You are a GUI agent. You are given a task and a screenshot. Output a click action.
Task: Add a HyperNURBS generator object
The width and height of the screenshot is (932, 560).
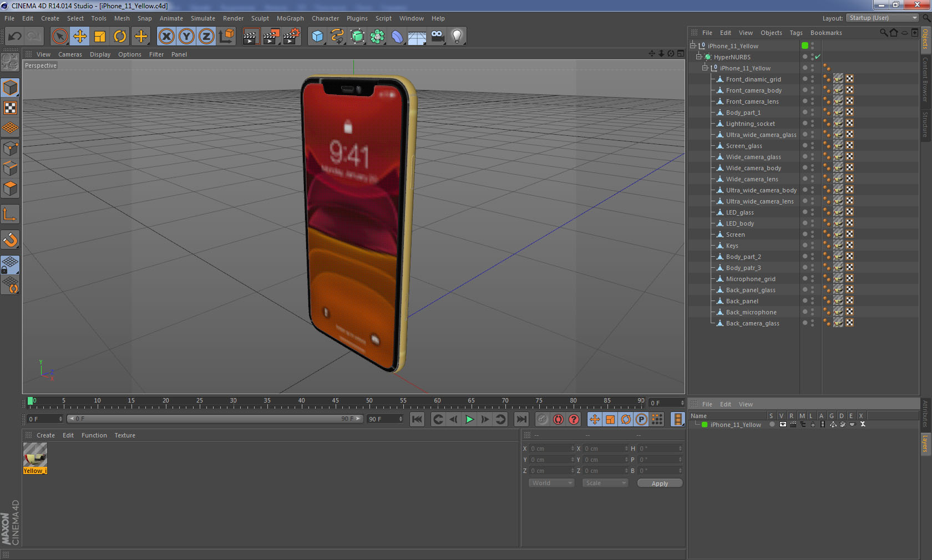[357, 37]
